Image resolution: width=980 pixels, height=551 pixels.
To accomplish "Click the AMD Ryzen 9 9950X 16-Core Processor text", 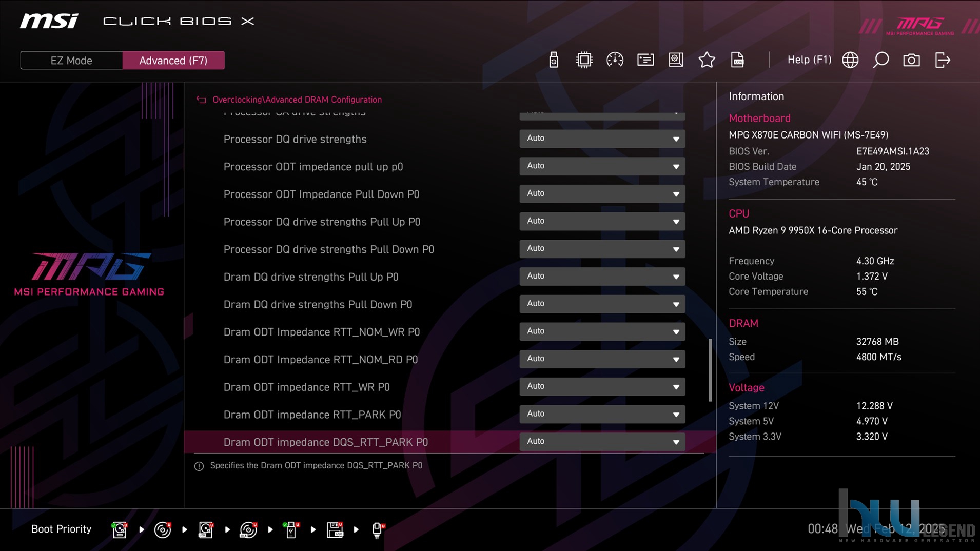I will pos(813,230).
